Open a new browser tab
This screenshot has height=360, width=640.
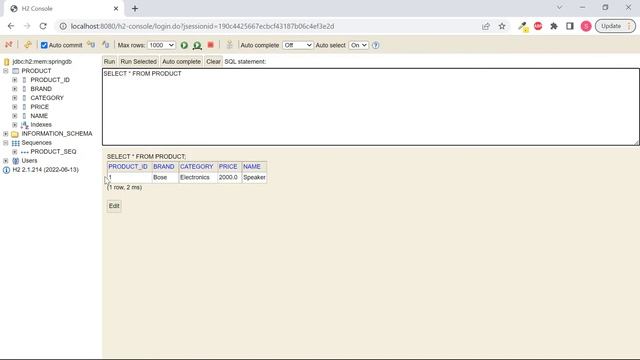pos(135,9)
